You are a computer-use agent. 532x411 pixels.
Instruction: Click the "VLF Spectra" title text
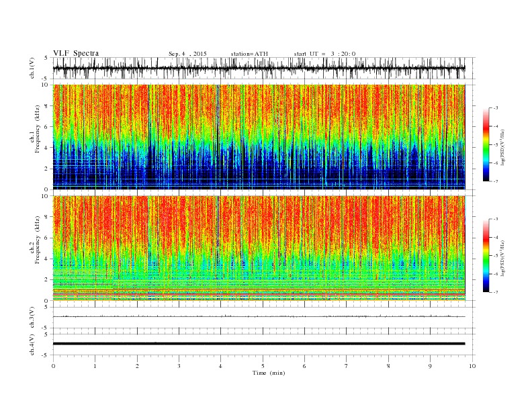[x=76, y=53]
